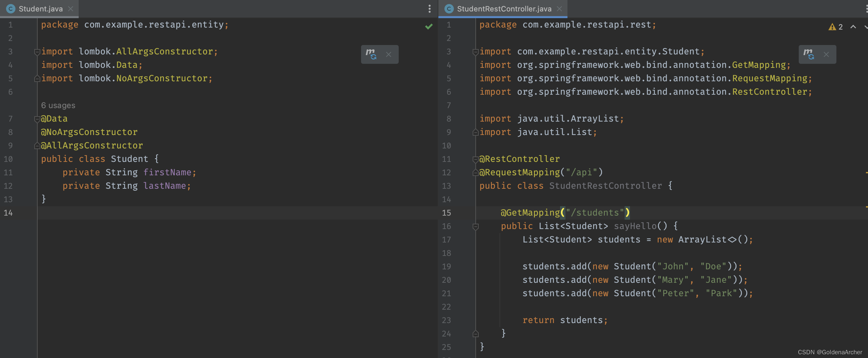Viewport: 868px width, 358px height.
Task: Click fold end marker at java.util.List import
Action: pos(475,133)
